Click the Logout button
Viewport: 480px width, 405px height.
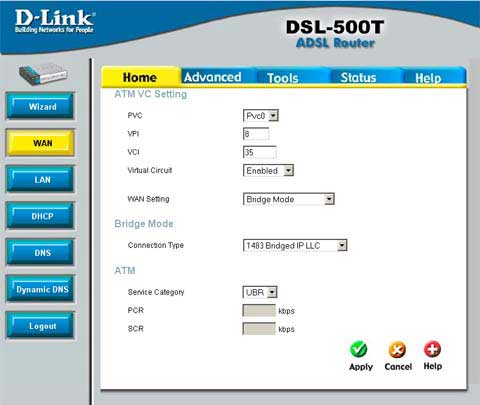click(40, 326)
